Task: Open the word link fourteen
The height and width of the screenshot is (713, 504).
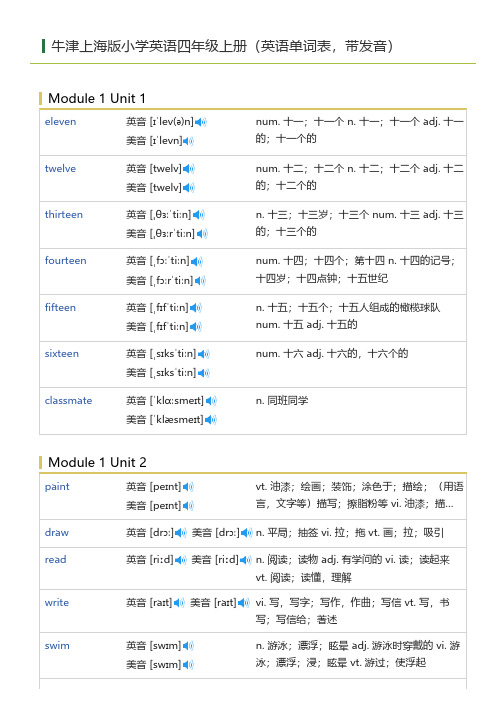Action: pyautogui.click(x=66, y=261)
